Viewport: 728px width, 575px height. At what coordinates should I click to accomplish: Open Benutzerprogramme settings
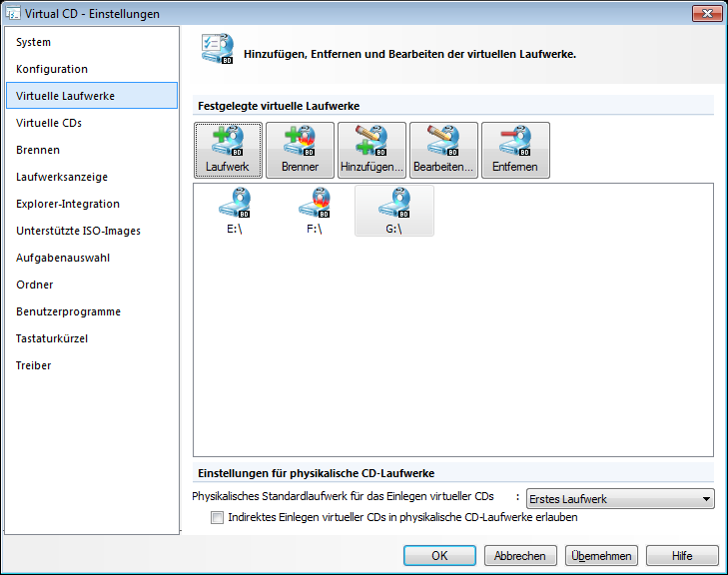[92, 311]
